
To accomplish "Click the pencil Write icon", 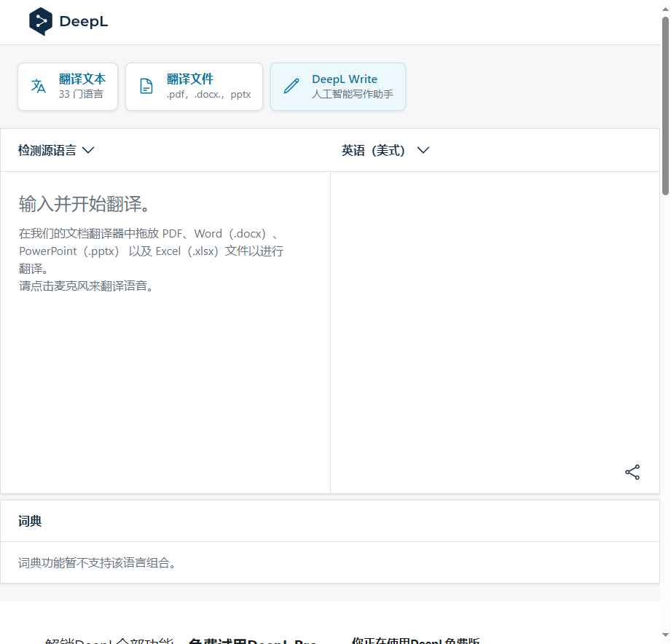I will coord(291,86).
